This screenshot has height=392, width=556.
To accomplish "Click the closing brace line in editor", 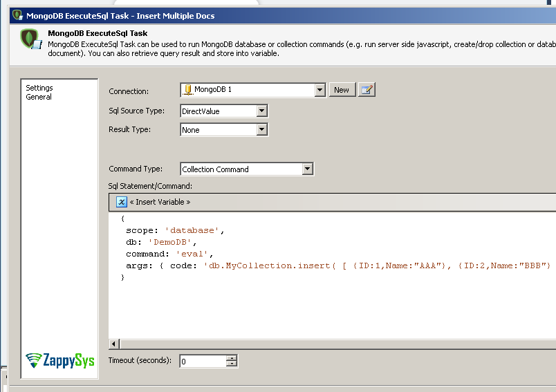I will tap(122, 277).
